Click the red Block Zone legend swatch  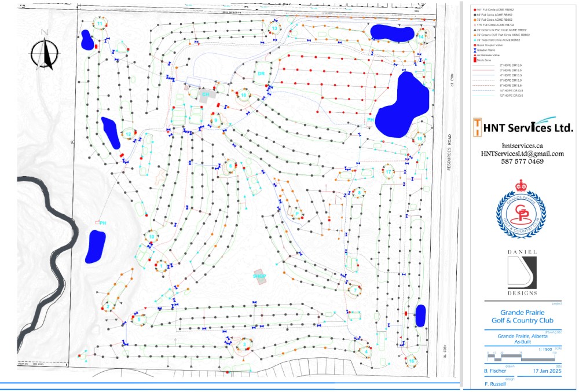(475, 60)
